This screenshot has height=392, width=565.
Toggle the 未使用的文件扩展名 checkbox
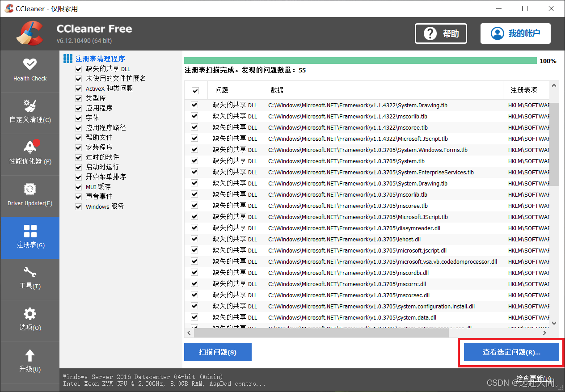pyautogui.click(x=78, y=79)
